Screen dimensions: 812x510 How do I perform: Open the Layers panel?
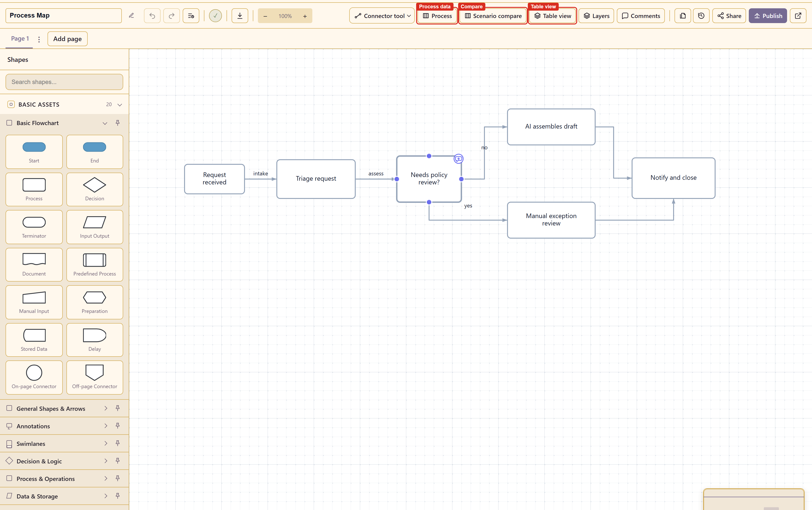[596, 16]
